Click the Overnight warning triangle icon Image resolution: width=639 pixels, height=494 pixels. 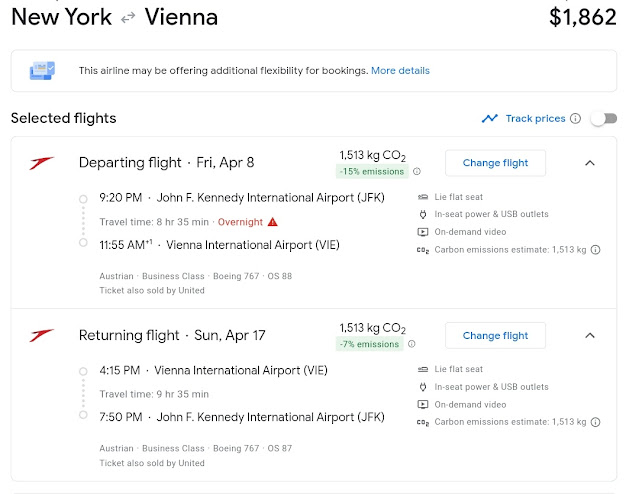click(272, 221)
